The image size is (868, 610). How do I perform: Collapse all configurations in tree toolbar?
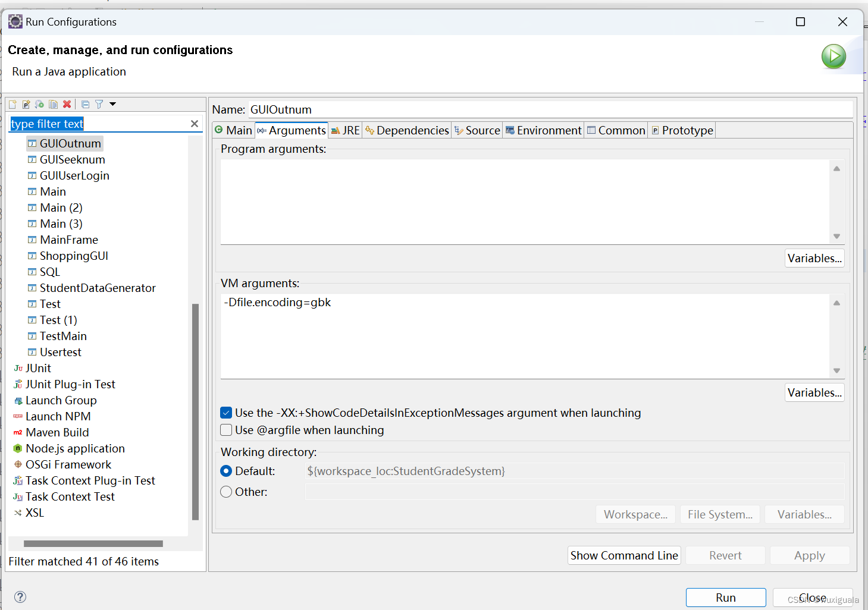pos(85,104)
